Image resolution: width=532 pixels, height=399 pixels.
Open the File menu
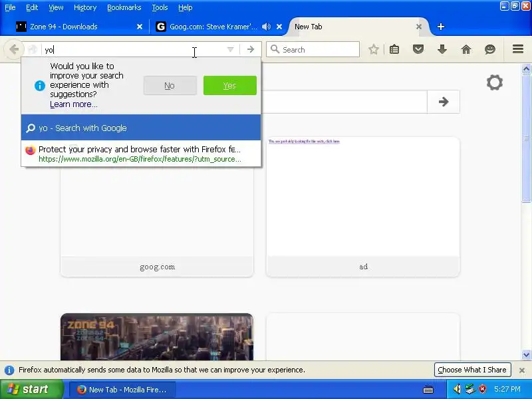(x=10, y=7)
